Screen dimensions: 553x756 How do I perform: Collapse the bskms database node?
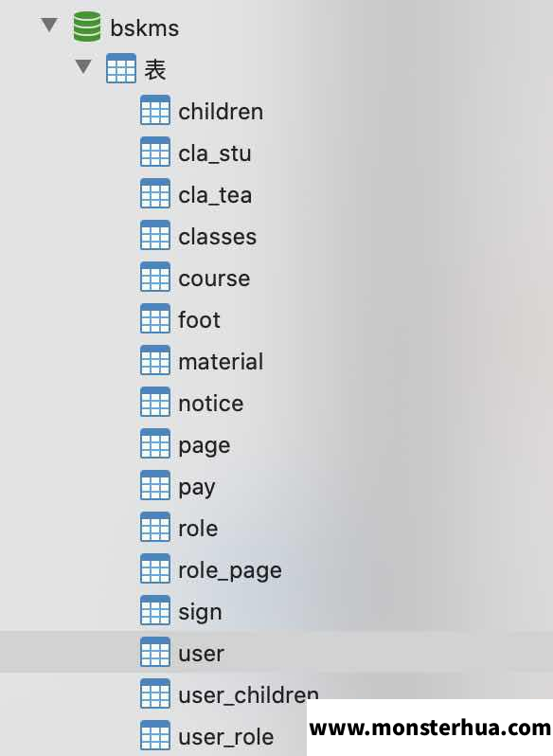tap(49, 25)
